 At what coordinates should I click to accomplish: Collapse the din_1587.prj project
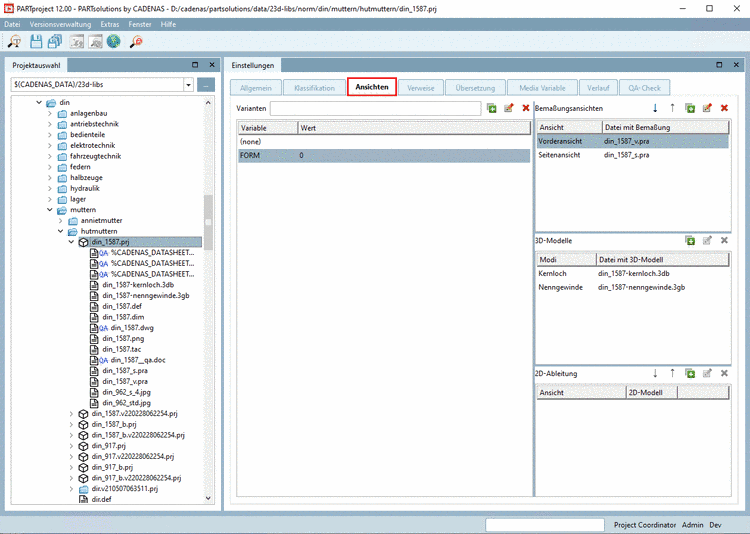click(x=71, y=242)
